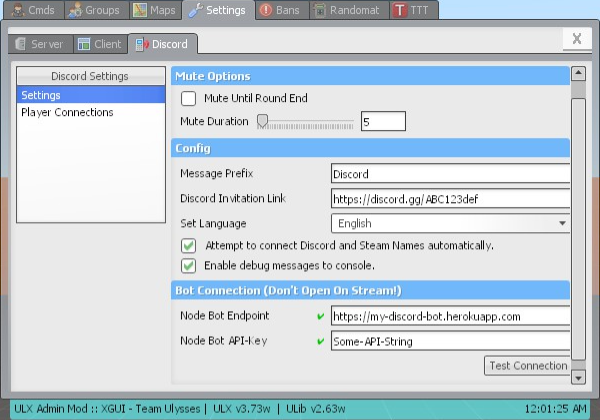Open the Bans tab
The width and height of the screenshot is (600, 420).
[x=282, y=10]
